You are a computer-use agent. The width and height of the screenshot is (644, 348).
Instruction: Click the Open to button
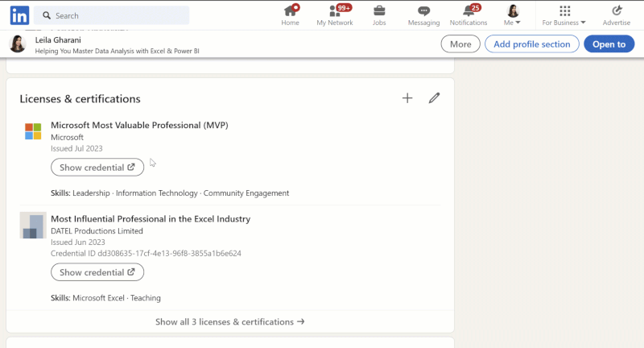[x=609, y=44]
